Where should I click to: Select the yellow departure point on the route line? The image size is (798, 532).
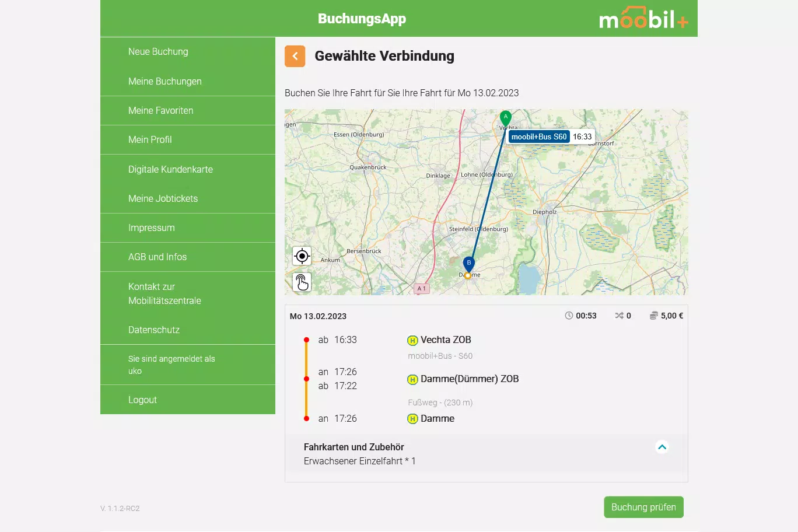(x=468, y=275)
